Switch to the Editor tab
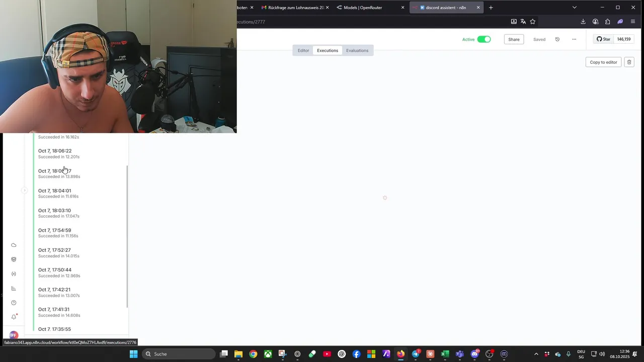Viewport: 644px width, 362px height. point(303,50)
